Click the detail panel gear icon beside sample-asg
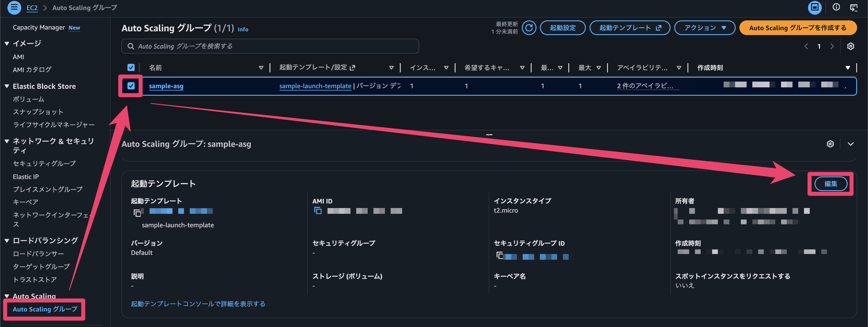Screen dimensions: 868x327 (830, 144)
